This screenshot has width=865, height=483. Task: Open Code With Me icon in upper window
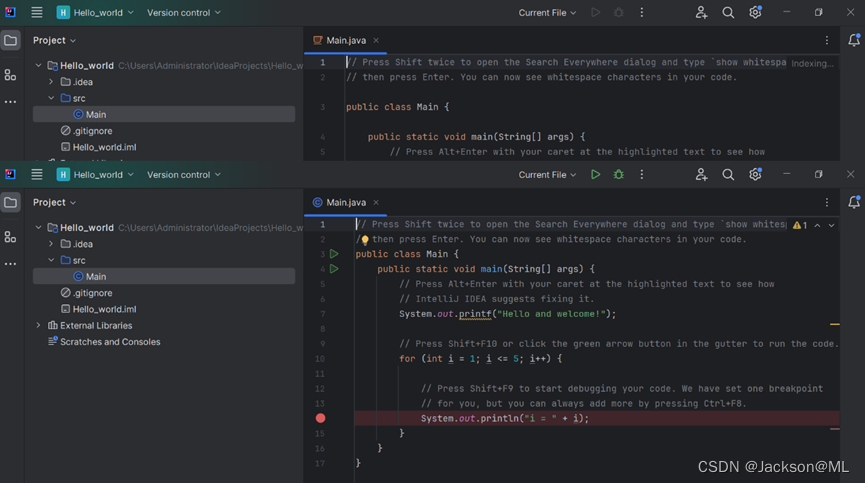click(x=701, y=12)
